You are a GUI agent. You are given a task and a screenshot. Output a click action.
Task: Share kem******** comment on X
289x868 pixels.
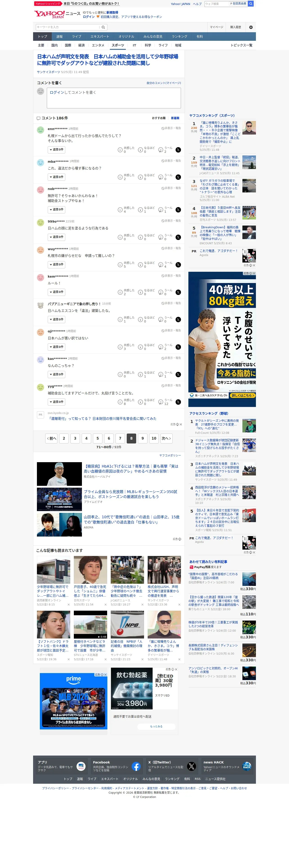coord(178,292)
